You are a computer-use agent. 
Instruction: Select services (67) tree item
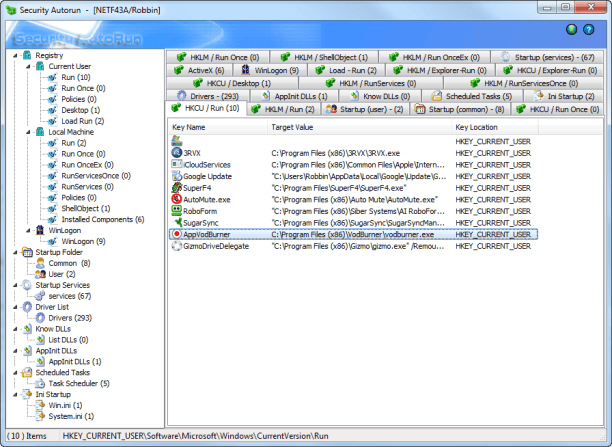pos(69,296)
